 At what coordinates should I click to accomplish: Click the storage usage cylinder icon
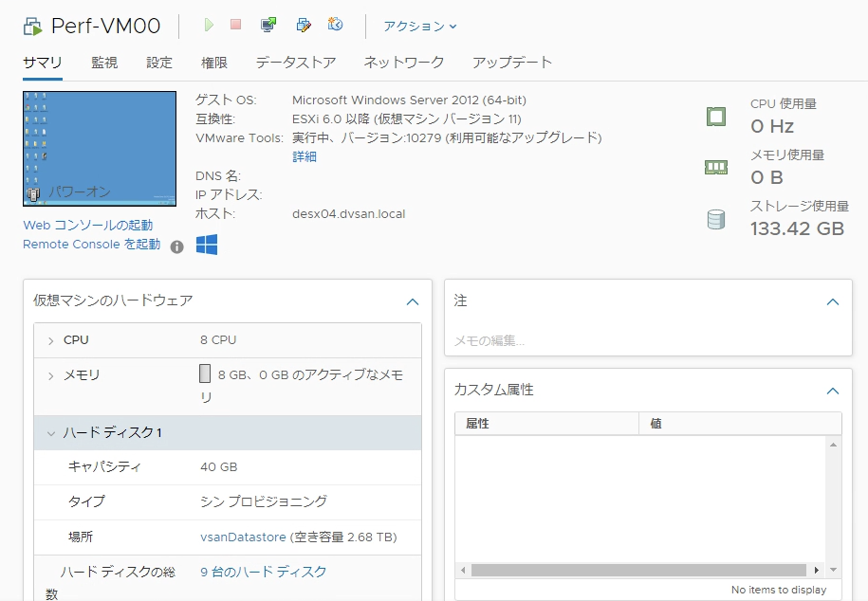pos(716,220)
